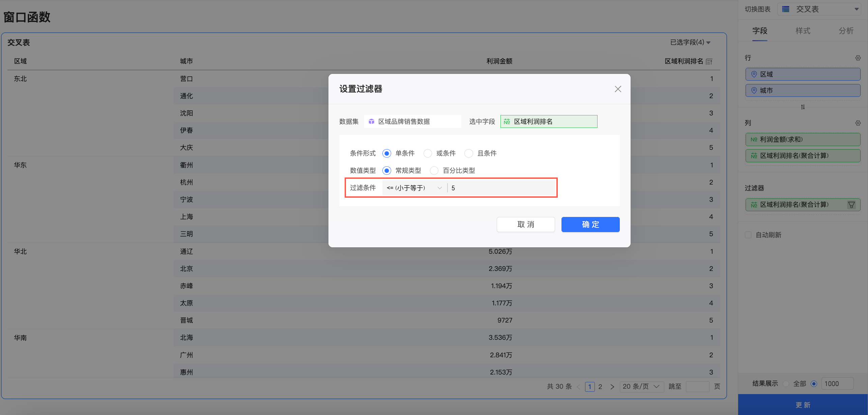Screen dimensions: 868x415
Task: Click the 确定 button
Action: pyautogui.click(x=590, y=225)
